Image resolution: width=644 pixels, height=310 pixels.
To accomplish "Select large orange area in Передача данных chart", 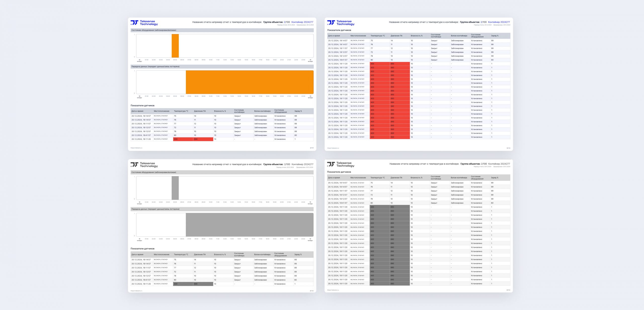I will coord(250,82).
